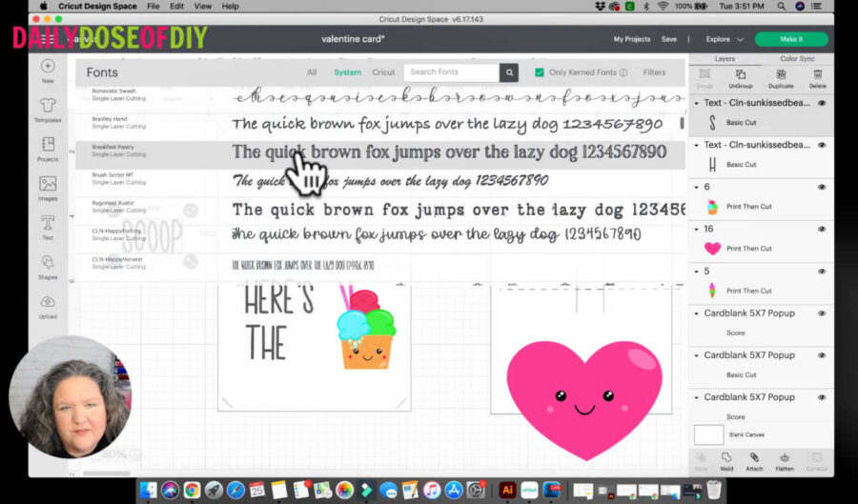
Task: Select the Cricut fonts filter
Action: coord(383,72)
